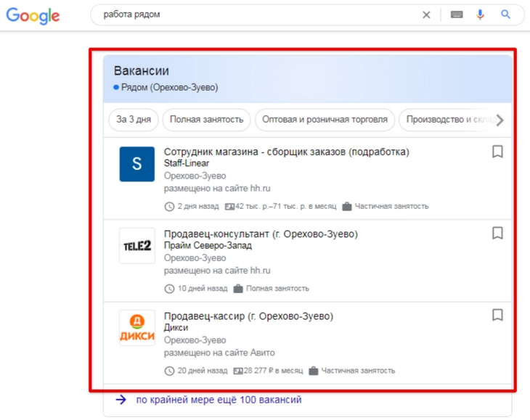Click the blue location dot beside Рядом
The width and height of the screenshot is (530, 420).
coord(116,87)
